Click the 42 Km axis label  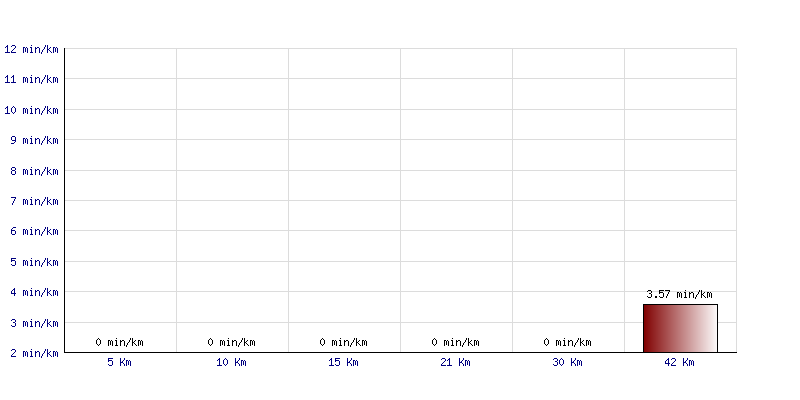point(679,362)
